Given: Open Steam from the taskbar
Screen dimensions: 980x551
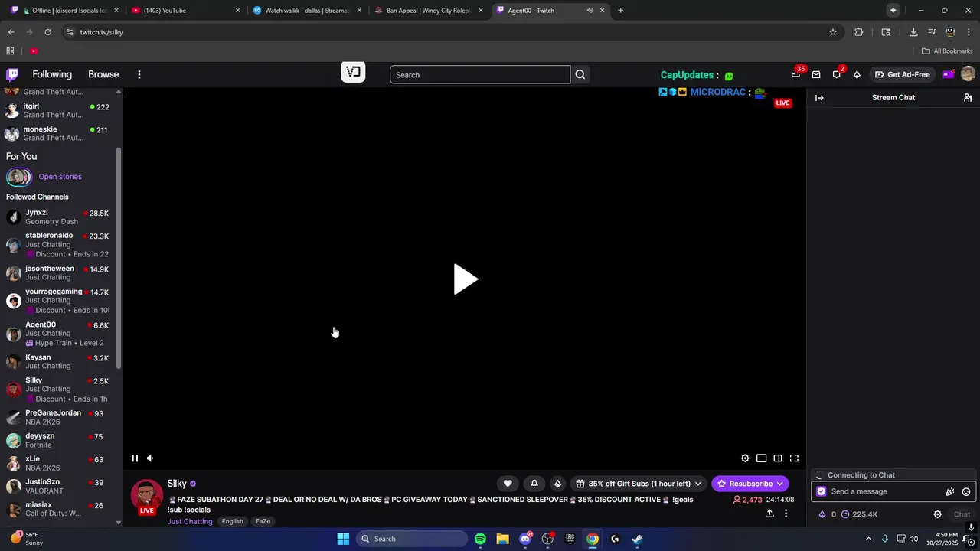Looking at the screenshot, I should [x=637, y=539].
